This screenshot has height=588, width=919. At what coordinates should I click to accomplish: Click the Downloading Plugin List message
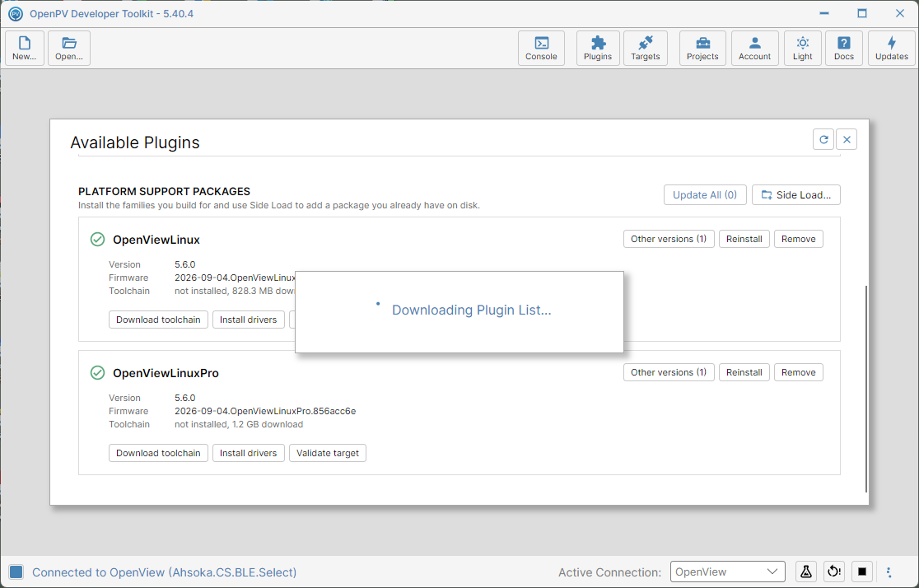point(471,310)
